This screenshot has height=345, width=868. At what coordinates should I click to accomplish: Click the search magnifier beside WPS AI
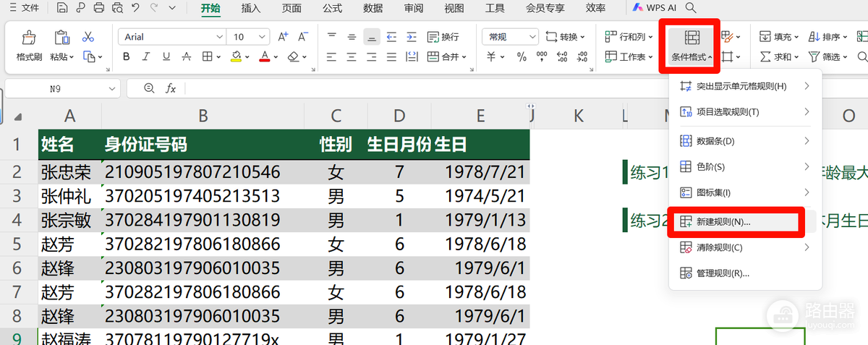[691, 8]
